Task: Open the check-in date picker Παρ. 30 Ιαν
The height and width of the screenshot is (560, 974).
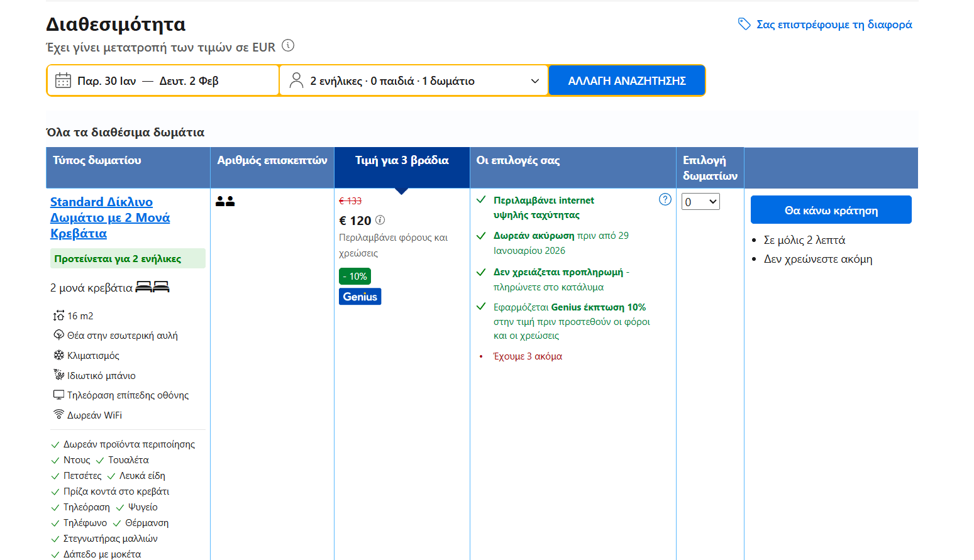Action: click(x=106, y=81)
